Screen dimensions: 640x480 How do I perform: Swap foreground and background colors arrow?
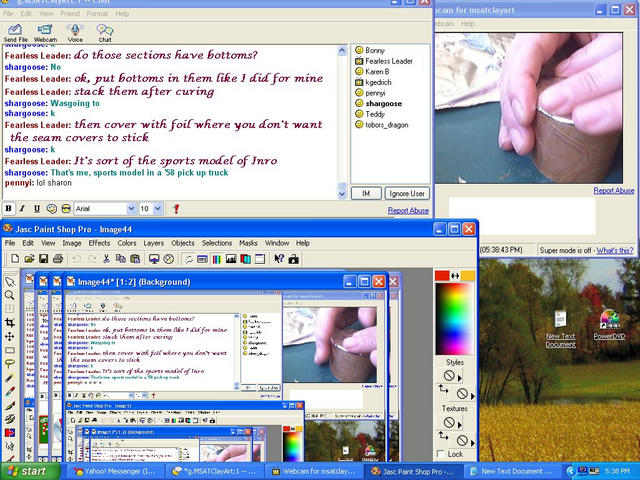click(455, 276)
